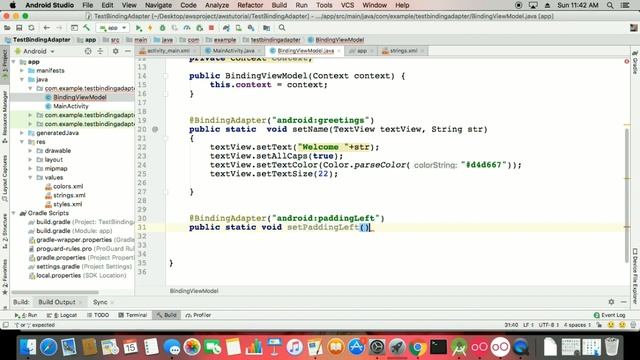Image resolution: width=640 pixels, height=360 pixels.
Task: Open the Logcat tool window
Action: point(62,315)
